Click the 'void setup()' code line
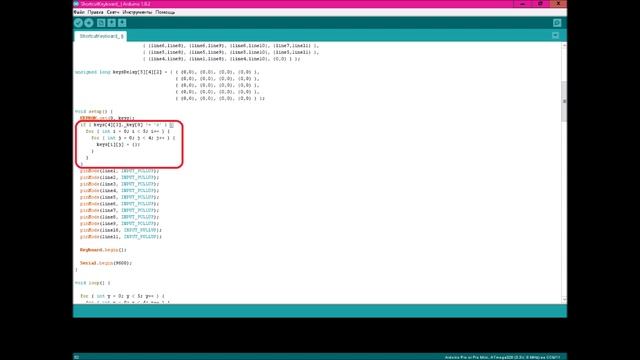This screenshot has width=640, height=360. point(94,111)
